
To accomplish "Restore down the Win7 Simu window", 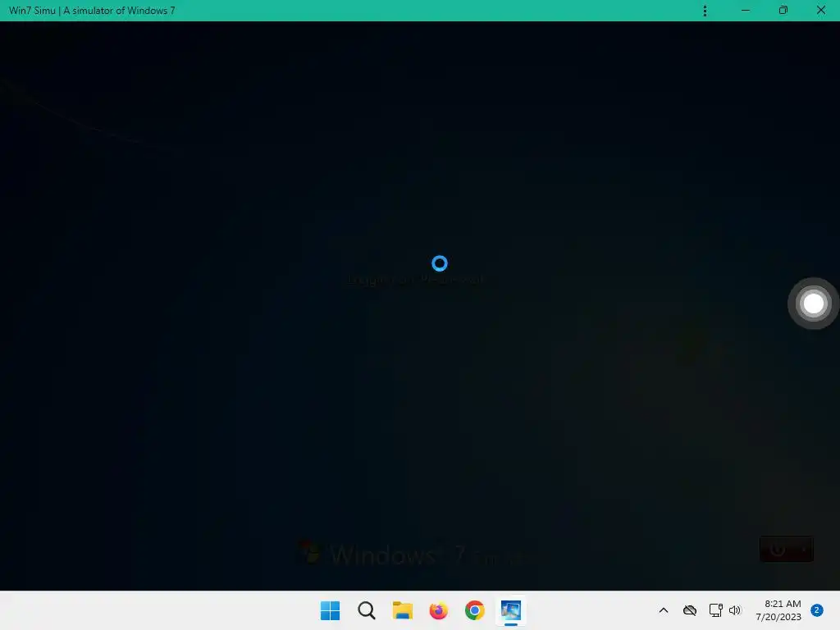I will tap(783, 10).
